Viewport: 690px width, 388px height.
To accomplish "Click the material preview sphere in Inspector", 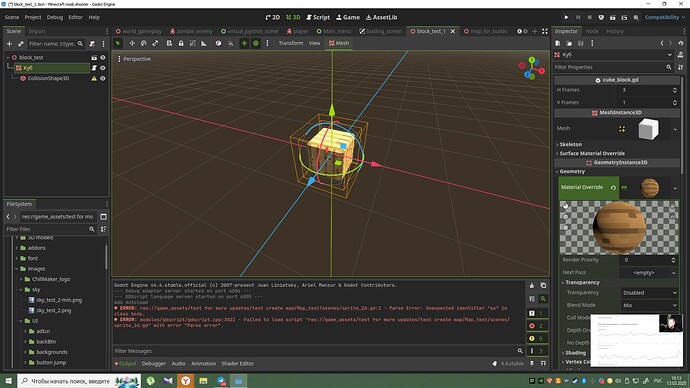I will 619,227.
